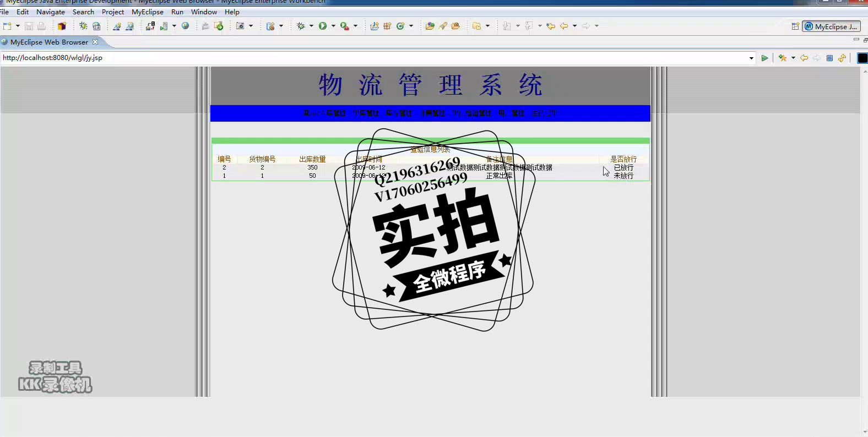Click the 货物编号 column header

[x=262, y=159]
